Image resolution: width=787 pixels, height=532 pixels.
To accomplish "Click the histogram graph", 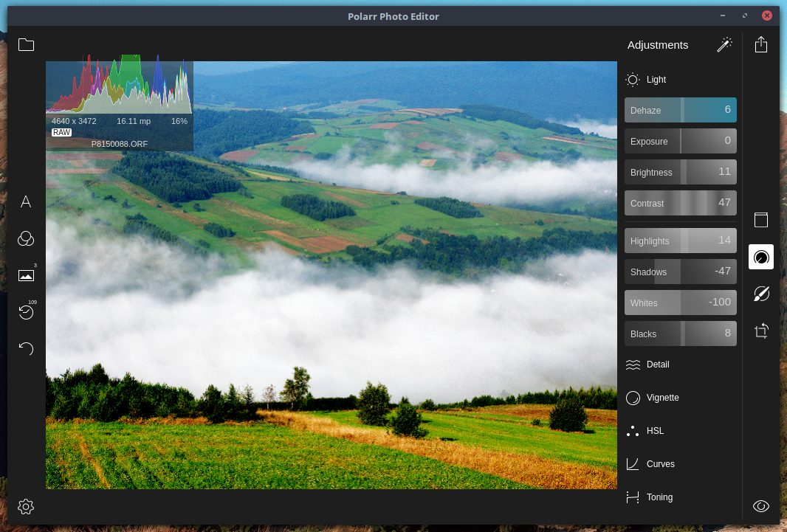I will 120,83.
